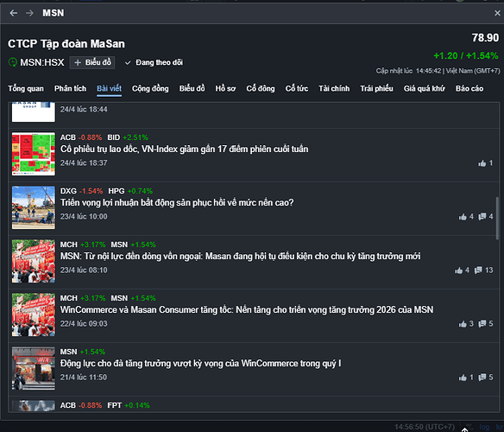Image resolution: width=504 pixels, height=432 pixels.
Task: Toggle the Đang theo dõi follow status
Action: tap(154, 62)
